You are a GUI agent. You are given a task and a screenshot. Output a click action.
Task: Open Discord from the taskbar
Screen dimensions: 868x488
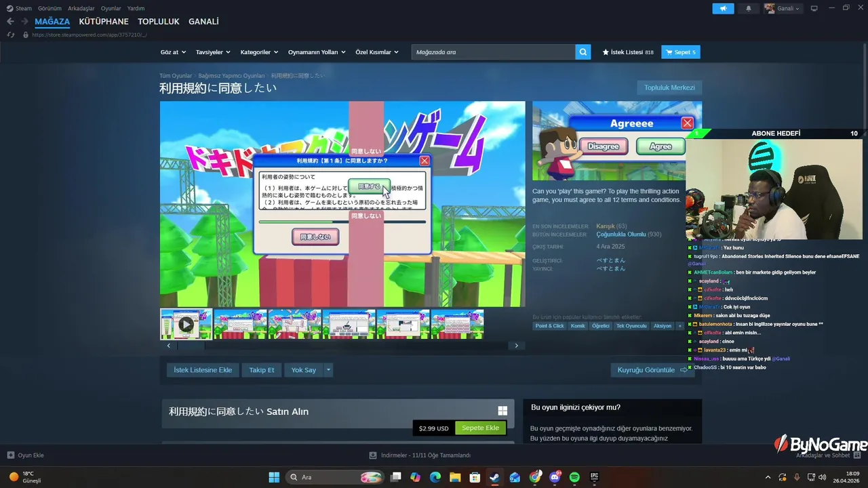555,477
